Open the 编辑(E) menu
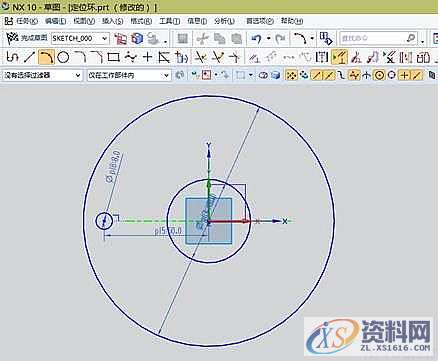 (55, 21)
